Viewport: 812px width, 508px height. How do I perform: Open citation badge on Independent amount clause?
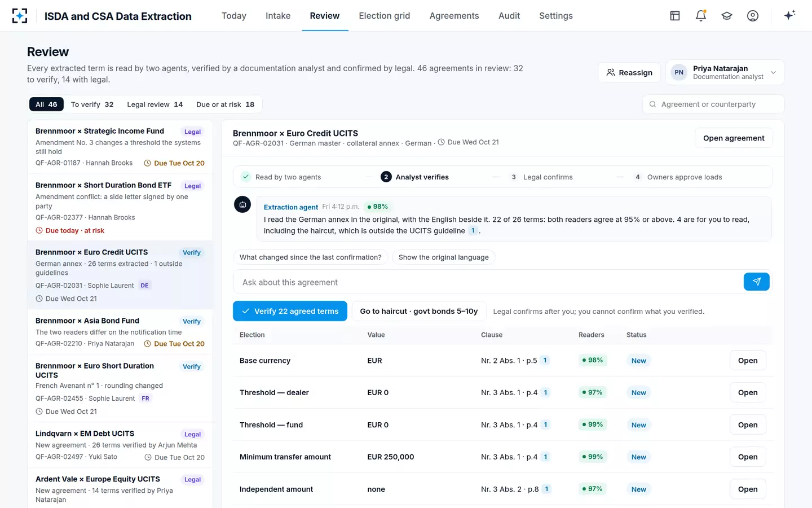coord(546,489)
